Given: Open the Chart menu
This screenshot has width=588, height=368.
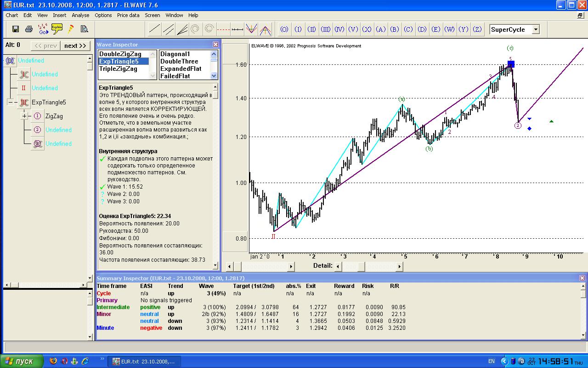Looking at the screenshot, I should [12, 15].
